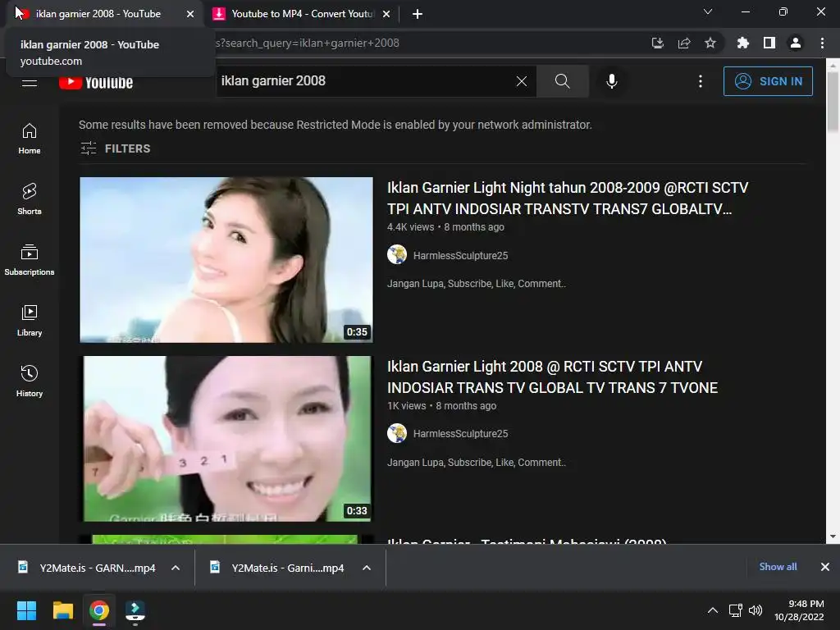This screenshot has height=630, width=840.
Task: Close the iklan garnier 2008 tab
Action: (190, 14)
